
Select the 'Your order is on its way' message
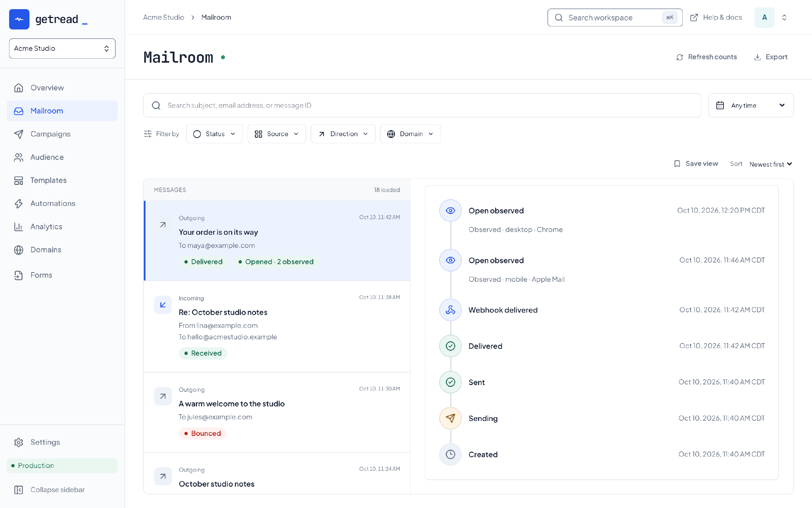pyautogui.click(x=277, y=241)
